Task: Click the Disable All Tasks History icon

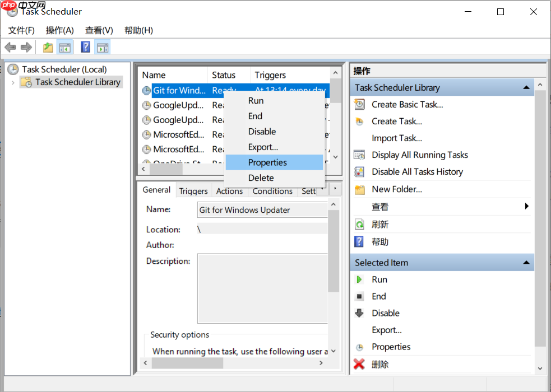Action: (x=359, y=171)
